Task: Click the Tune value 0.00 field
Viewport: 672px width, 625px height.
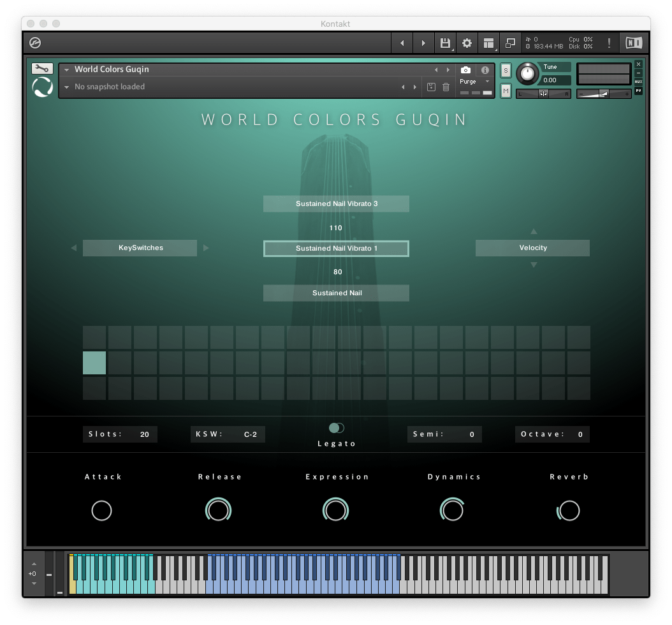Action: coord(555,80)
